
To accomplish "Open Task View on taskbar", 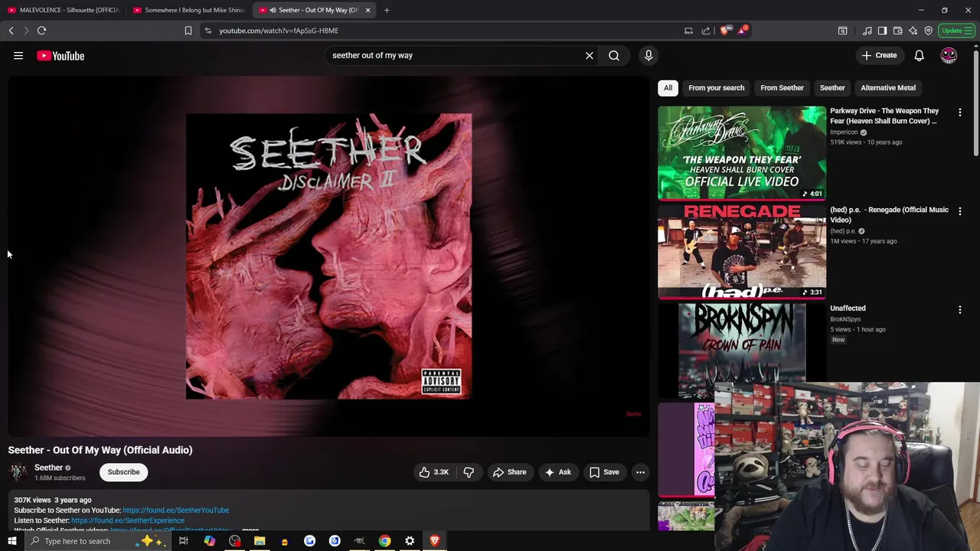I will [184, 541].
